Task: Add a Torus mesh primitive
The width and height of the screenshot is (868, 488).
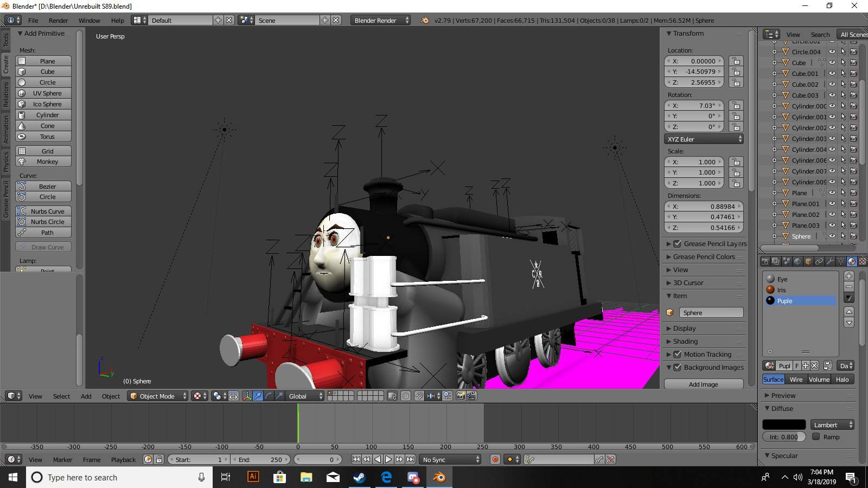Action: pyautogui.click(x=43, y=137)
